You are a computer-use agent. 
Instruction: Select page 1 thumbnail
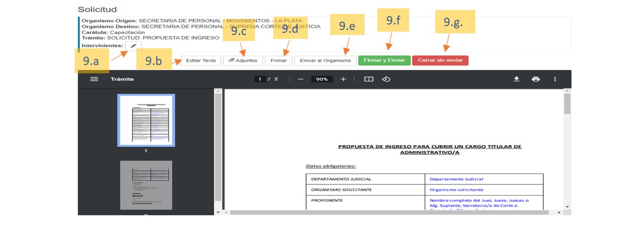click(146, 120)
